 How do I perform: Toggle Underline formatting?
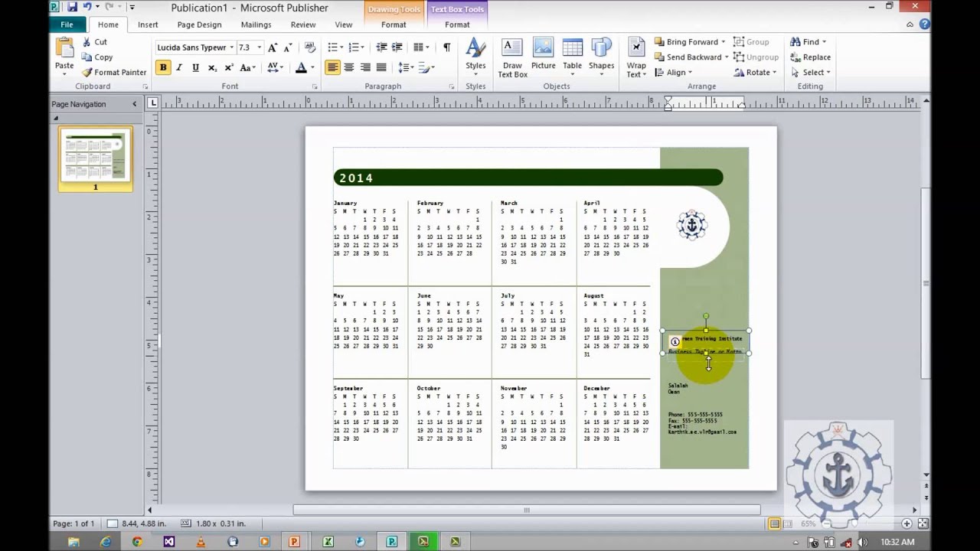(195, 68)
